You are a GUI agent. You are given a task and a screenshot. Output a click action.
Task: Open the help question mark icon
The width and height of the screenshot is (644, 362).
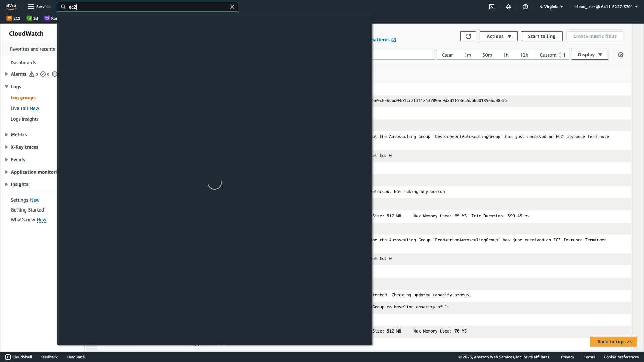(x=525, y=7)
